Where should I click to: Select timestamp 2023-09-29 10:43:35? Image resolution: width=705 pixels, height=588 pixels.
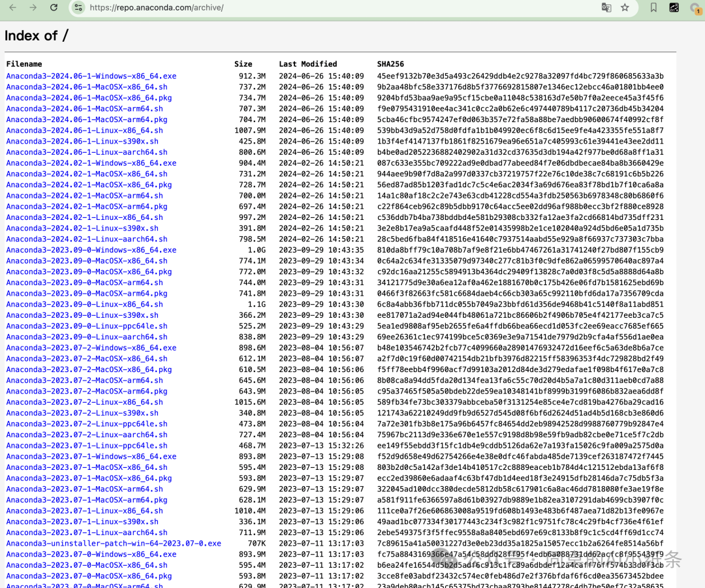click(321, 250)
